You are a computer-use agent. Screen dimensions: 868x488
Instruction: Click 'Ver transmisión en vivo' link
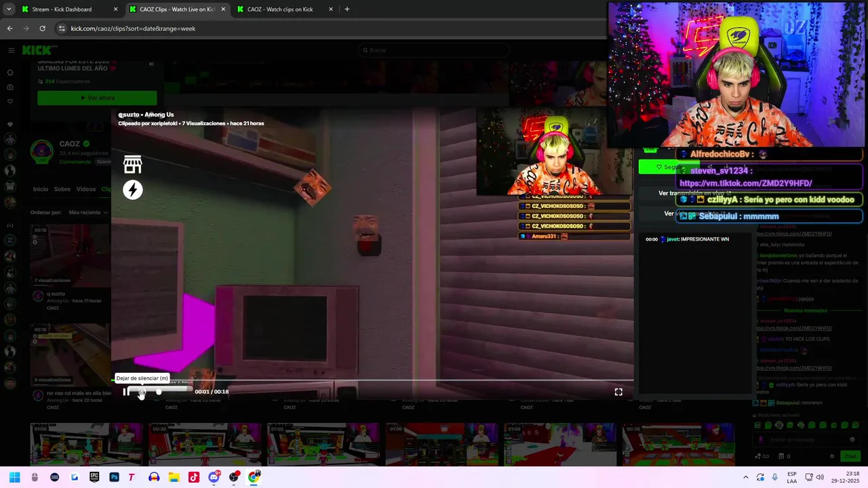pos(695,193)
